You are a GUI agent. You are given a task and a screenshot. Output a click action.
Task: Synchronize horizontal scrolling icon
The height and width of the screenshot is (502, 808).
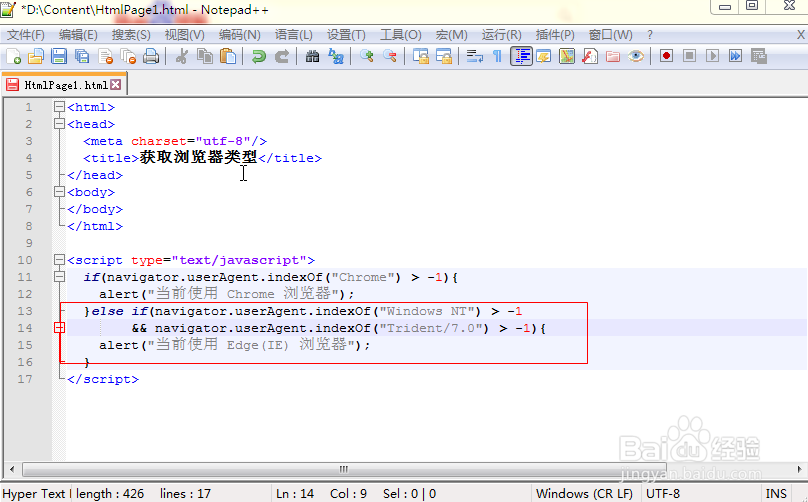click(x=444, y=56)
